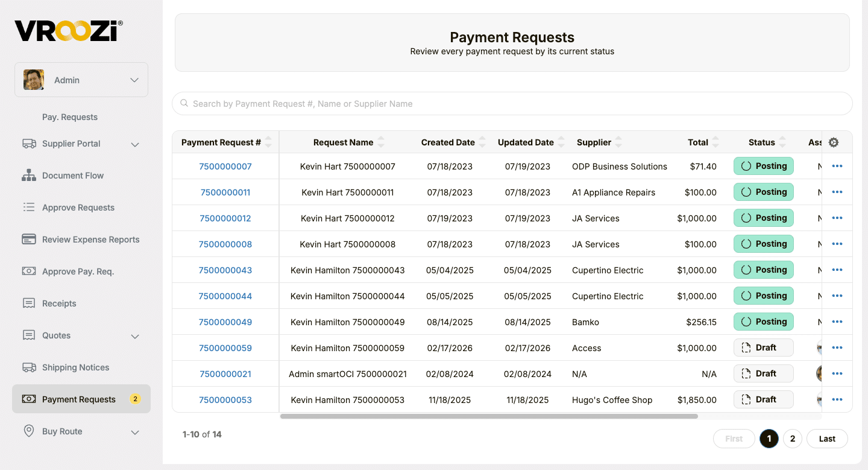Click the Supplier Portal truck icon
This screenshot has width=868, height=470.
click(29, 144)
